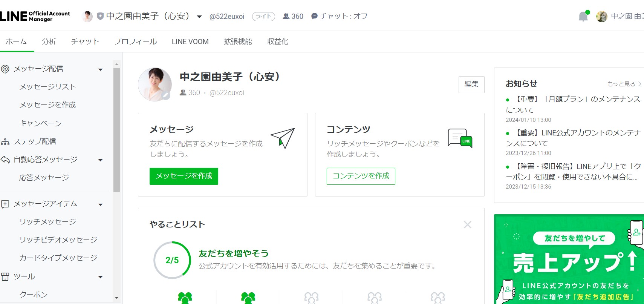Click the ツール shop icon
The image size is (644, 304).
tap(5, 277)
